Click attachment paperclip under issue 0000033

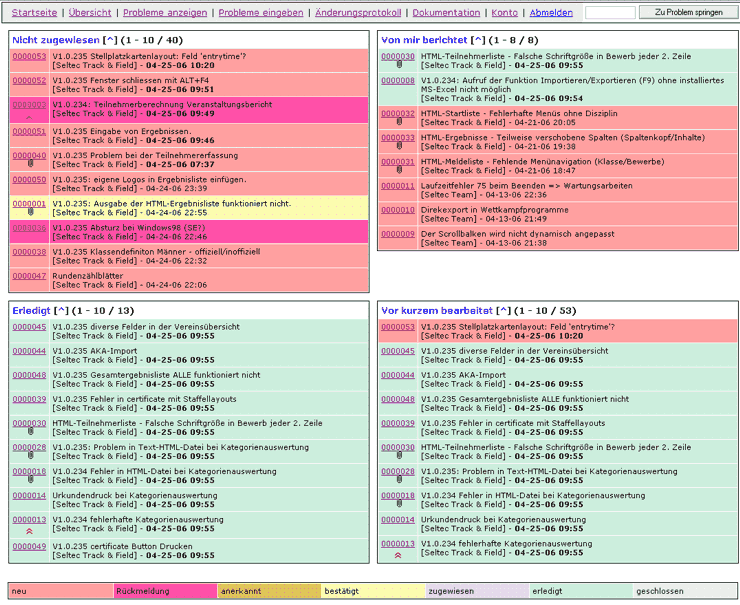pyautogui.click(x=399, y=146)
